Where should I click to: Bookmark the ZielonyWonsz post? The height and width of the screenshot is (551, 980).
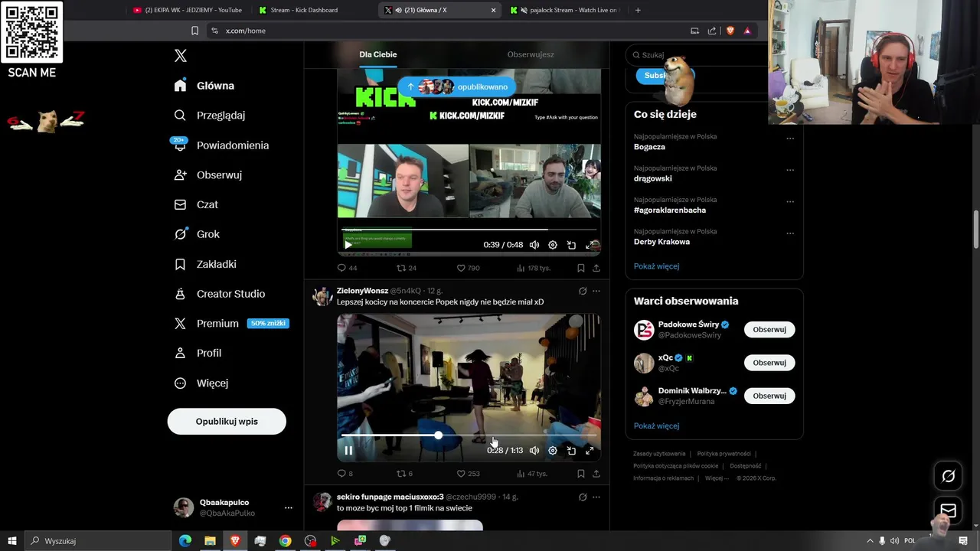pos(581,474)
